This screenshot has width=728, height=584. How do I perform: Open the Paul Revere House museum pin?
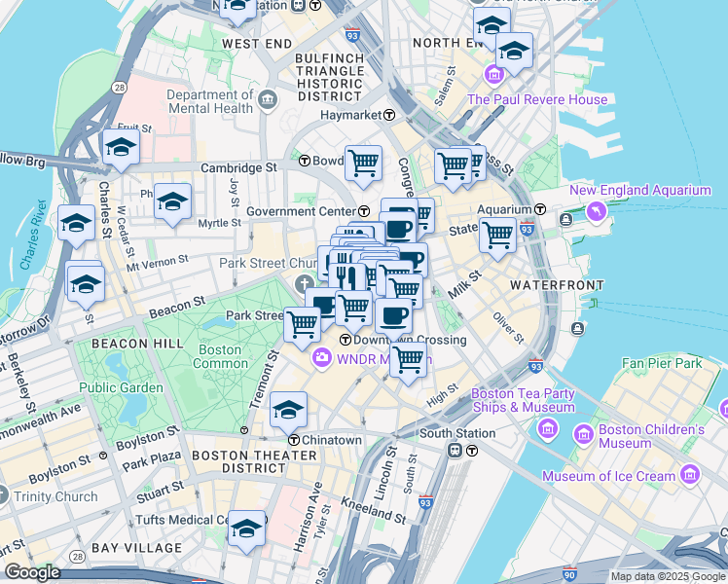click(494, 74)
